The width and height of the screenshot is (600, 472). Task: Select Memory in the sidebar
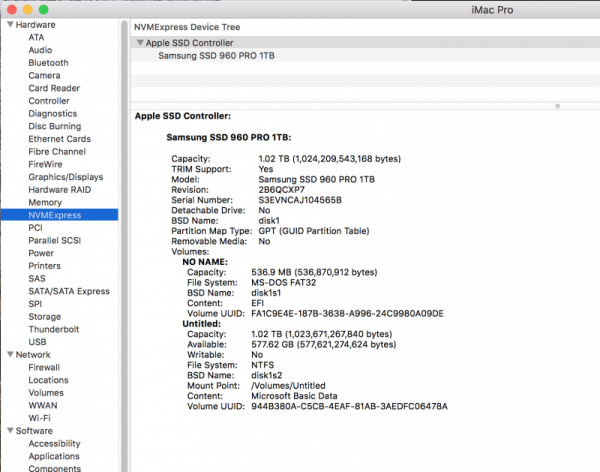point(45,202)
